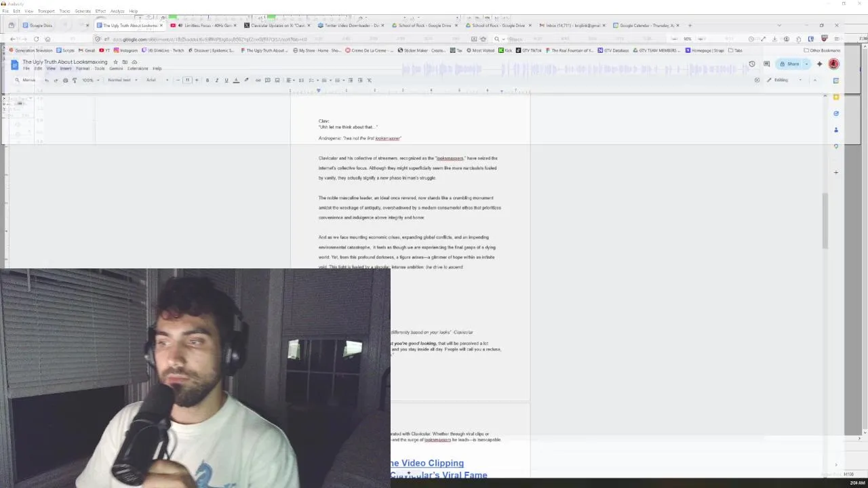Open a new browser tab
The width and height of the screenshot is (868, 488).
coord(690,26)
